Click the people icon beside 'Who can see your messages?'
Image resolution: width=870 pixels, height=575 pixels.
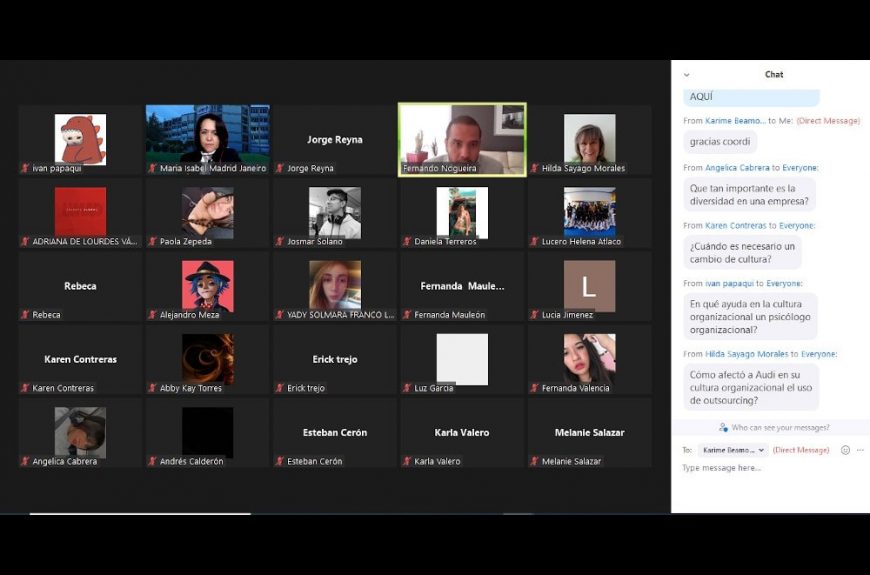tap(723, 428)
